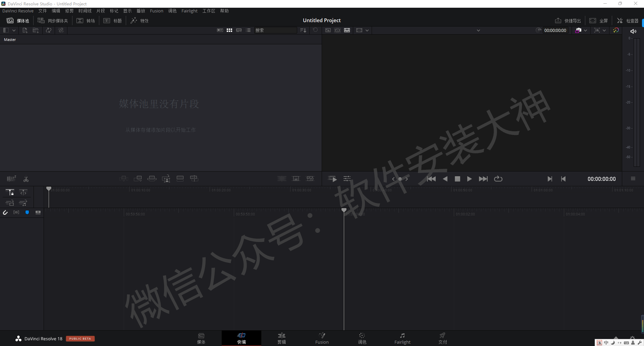Screen dimensions: 644x346
Task: Switch media pool to metadata view
Action: 220,30
